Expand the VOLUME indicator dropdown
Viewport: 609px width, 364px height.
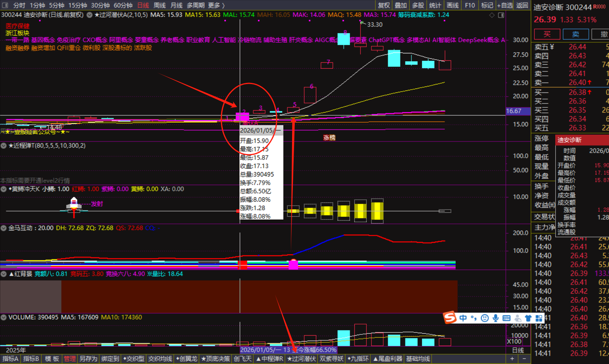point(4,317)
